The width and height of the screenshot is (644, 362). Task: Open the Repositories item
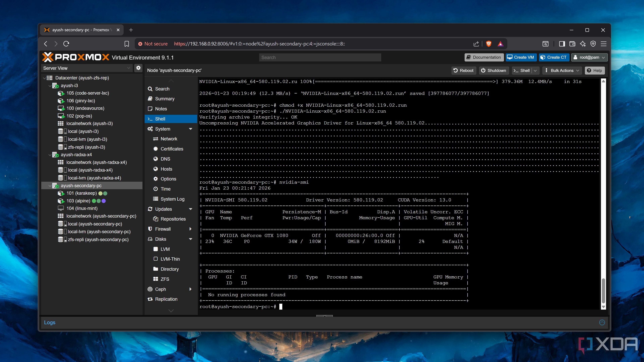171,219
